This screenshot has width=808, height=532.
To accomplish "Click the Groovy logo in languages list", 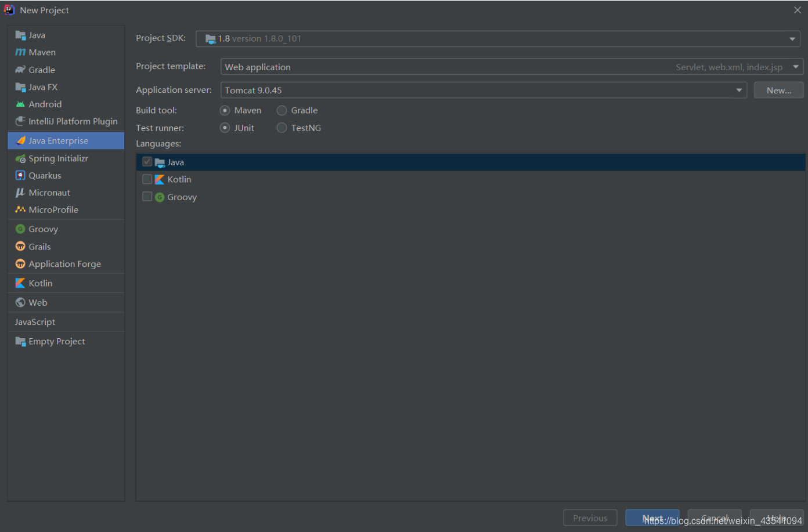I will point(160,197).
